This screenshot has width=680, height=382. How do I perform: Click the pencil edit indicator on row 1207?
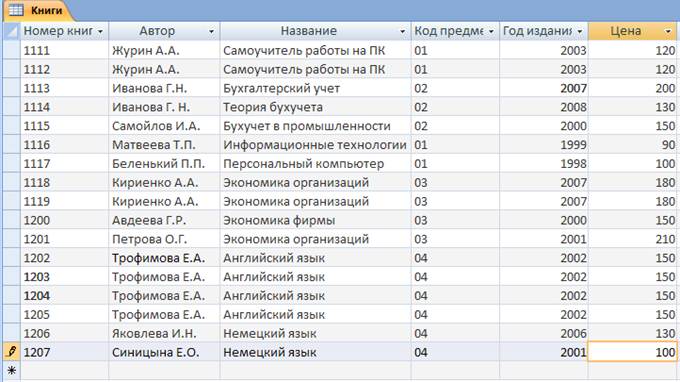pyautogui.click(x=12, y=352)
